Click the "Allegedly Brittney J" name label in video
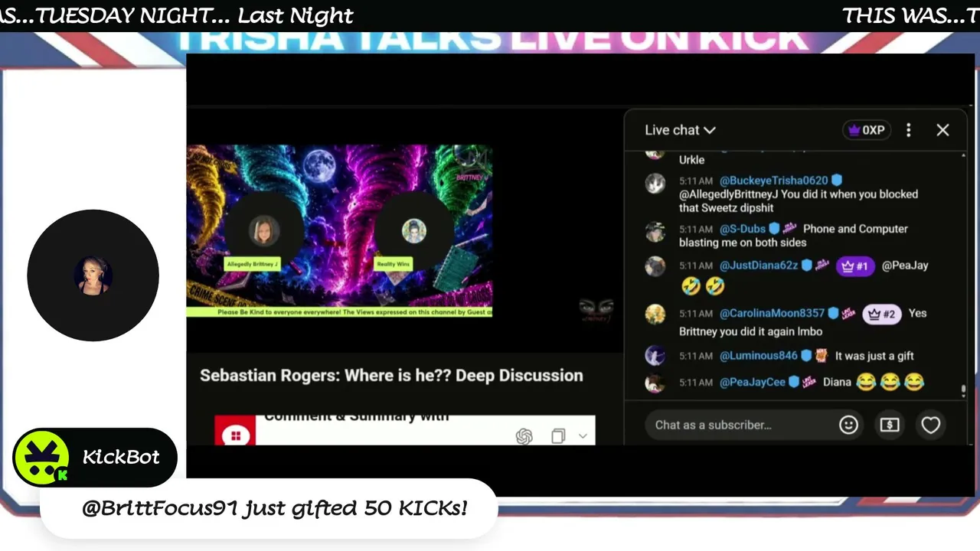The image size is (980, 551). (x=252, y=264)
